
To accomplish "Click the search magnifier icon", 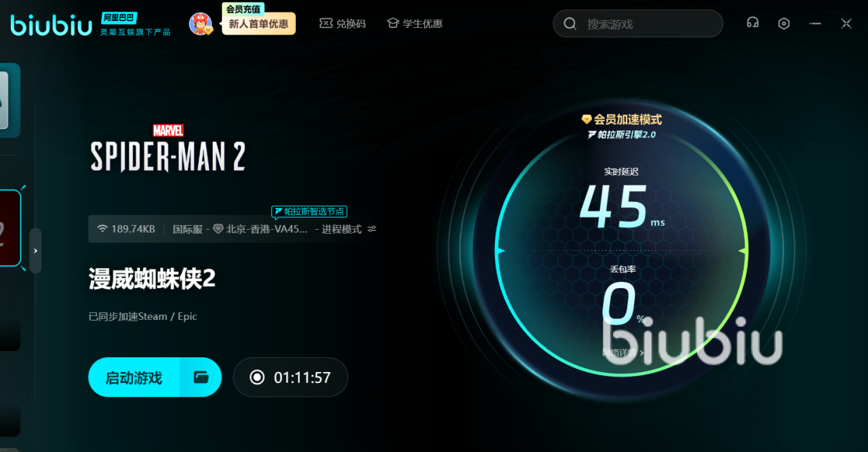I will [x=570, y=24].
